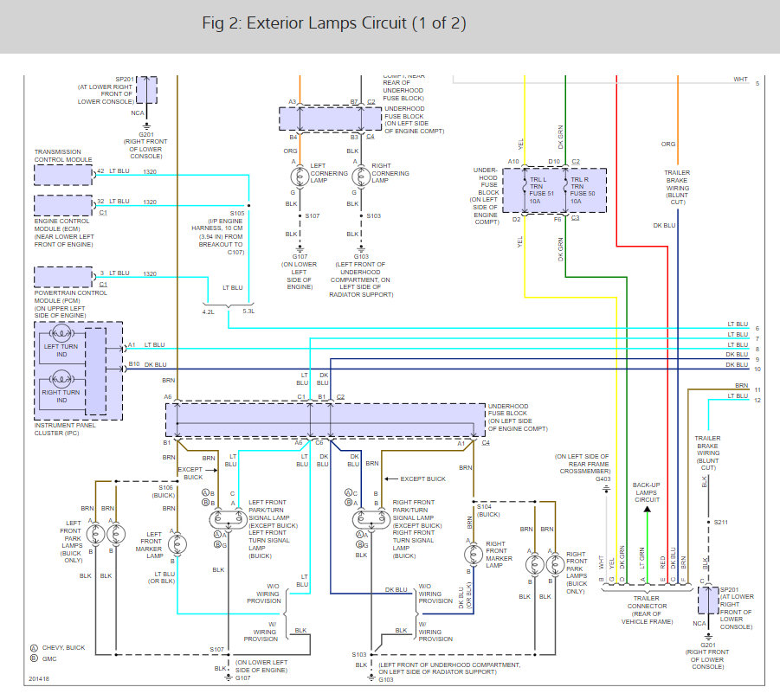780x700 pixels.
Task: Click the circled B GMC legend marker
Action: coord(34,658)
